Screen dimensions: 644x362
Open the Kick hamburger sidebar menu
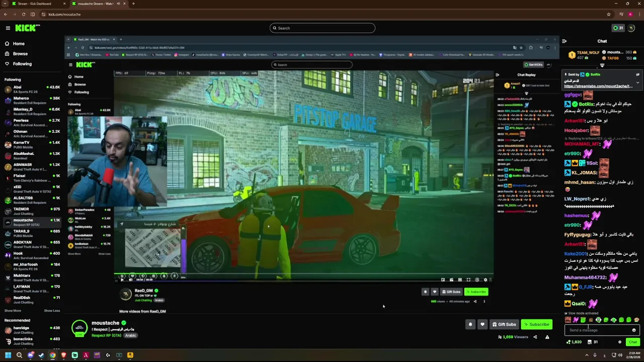(8, 28)
